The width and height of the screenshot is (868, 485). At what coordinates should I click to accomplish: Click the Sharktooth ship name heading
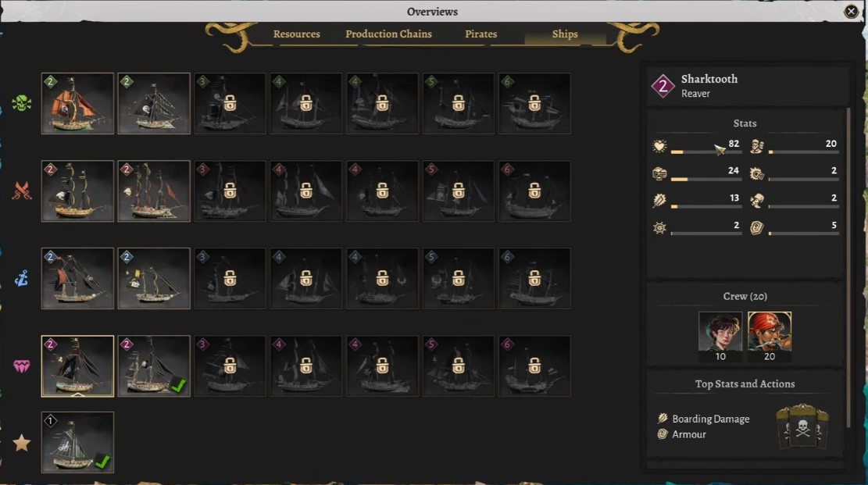(709, 79)
